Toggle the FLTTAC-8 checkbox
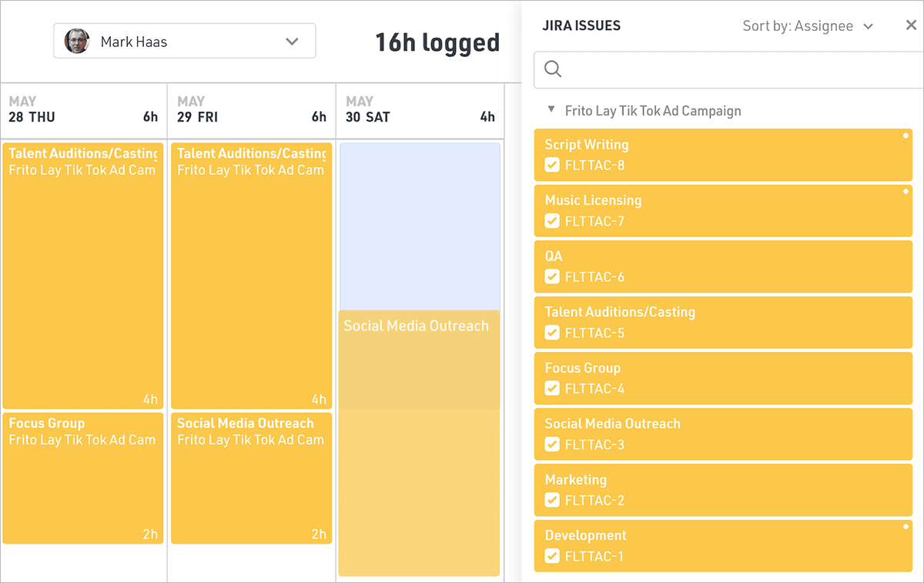Screen dimensions: 924x583 coord(552,165)
